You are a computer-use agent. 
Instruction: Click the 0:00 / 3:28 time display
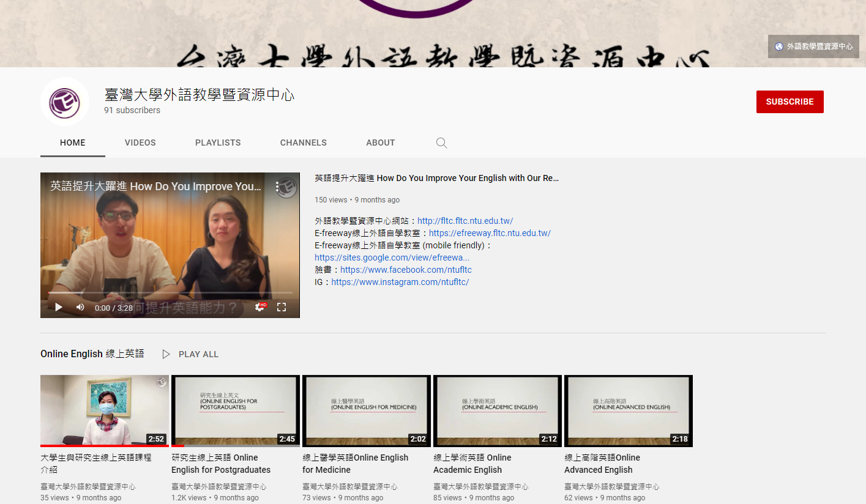point(114,308)
